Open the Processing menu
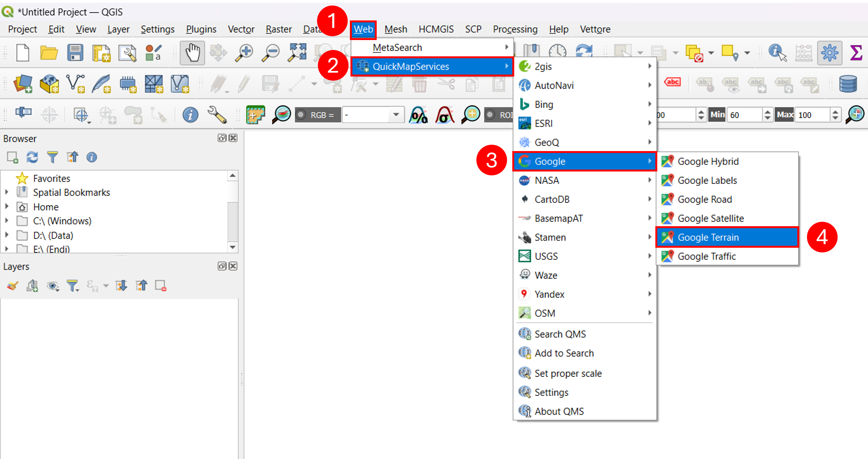The height and width of the screenshot is (459, 868). (x=515, y=29)
